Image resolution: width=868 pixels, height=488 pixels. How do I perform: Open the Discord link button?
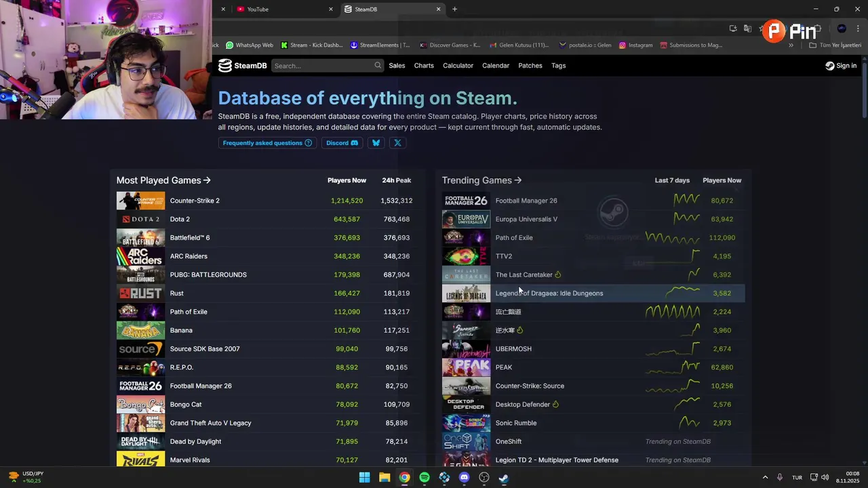tap(342, 143)
